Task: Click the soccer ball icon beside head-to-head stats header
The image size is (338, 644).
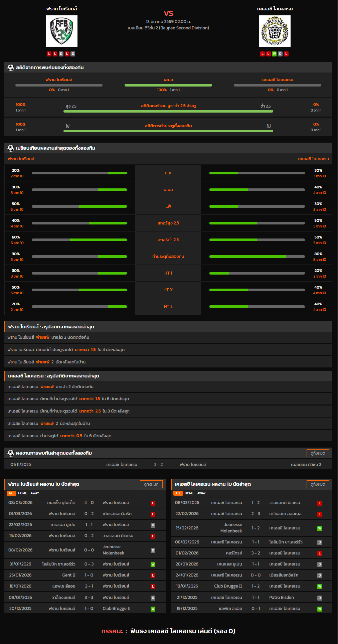Action: tap(11, 68)
